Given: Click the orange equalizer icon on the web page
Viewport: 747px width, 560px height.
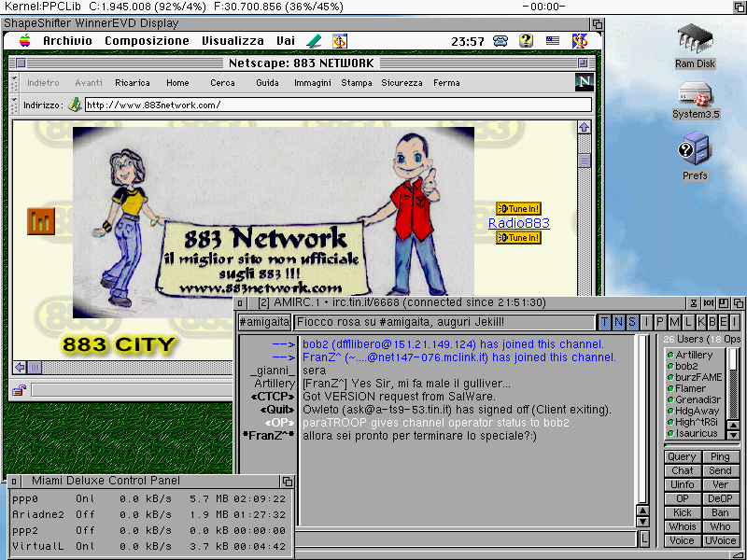Looking at the screenshot, I should (41, 221).
